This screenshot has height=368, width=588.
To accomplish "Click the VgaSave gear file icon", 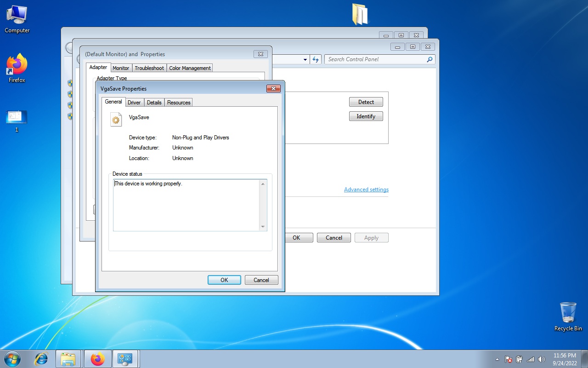I will [116, 120].
